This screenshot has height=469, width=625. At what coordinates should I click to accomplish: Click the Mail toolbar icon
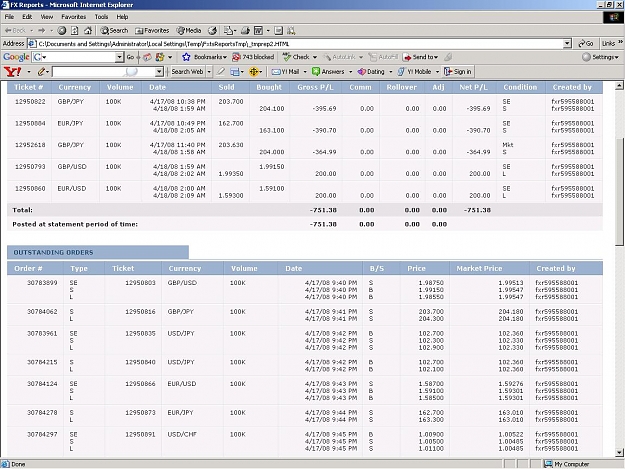(228, 30)
